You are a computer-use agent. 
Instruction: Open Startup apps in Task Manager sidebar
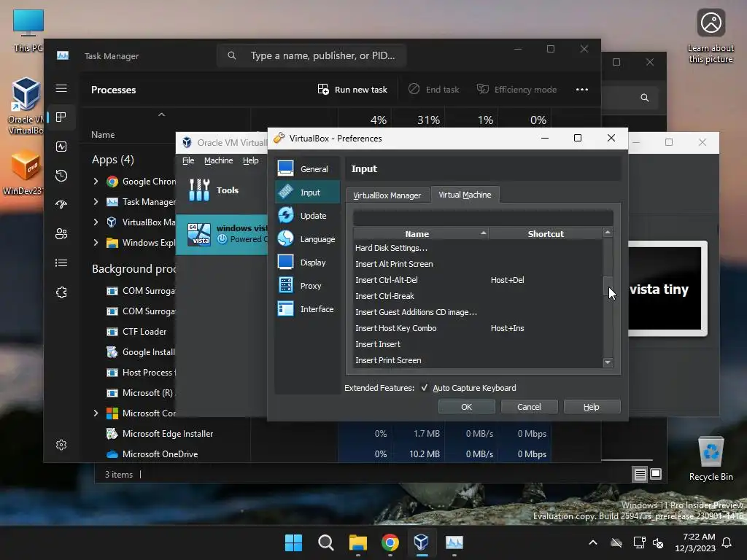(x=61, y=205)
